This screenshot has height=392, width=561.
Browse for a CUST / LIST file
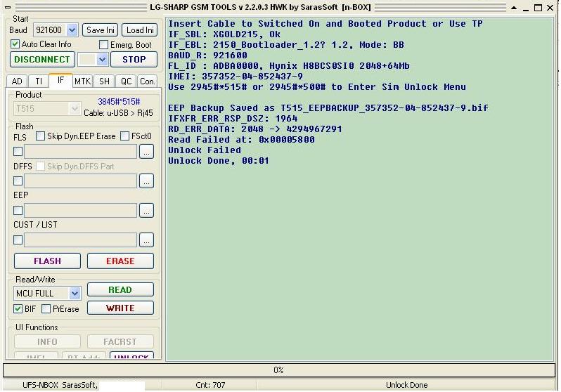[x=146, y=240]
